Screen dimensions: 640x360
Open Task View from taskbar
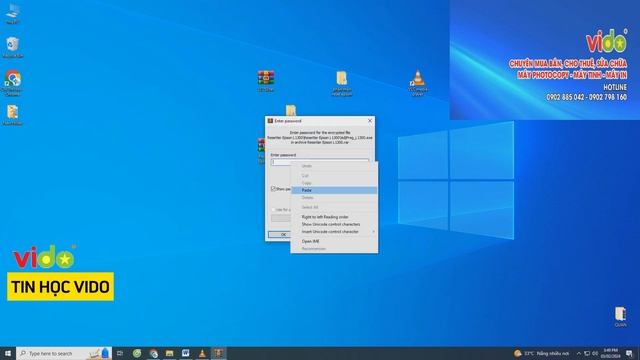120,353
